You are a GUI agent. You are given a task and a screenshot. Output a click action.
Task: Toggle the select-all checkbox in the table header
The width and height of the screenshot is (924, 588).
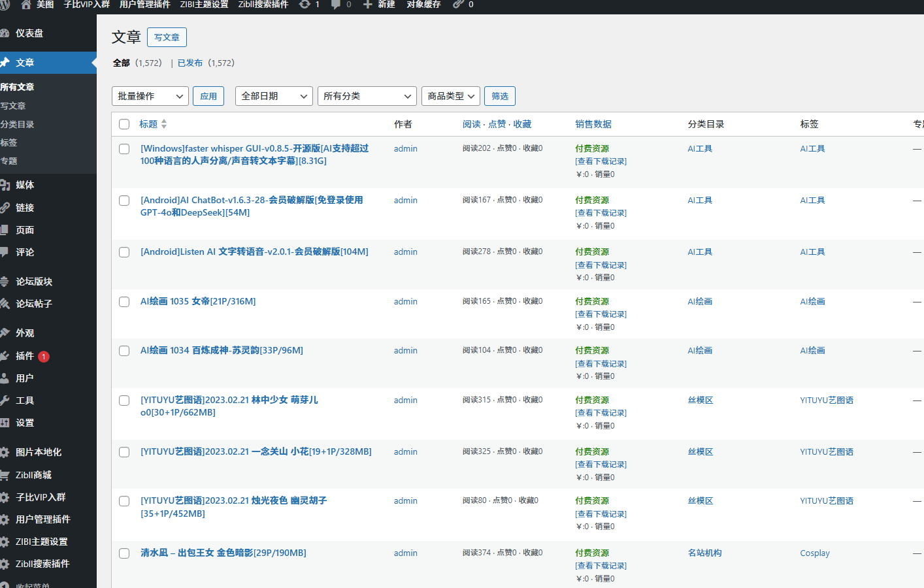(x=124, y=124)
